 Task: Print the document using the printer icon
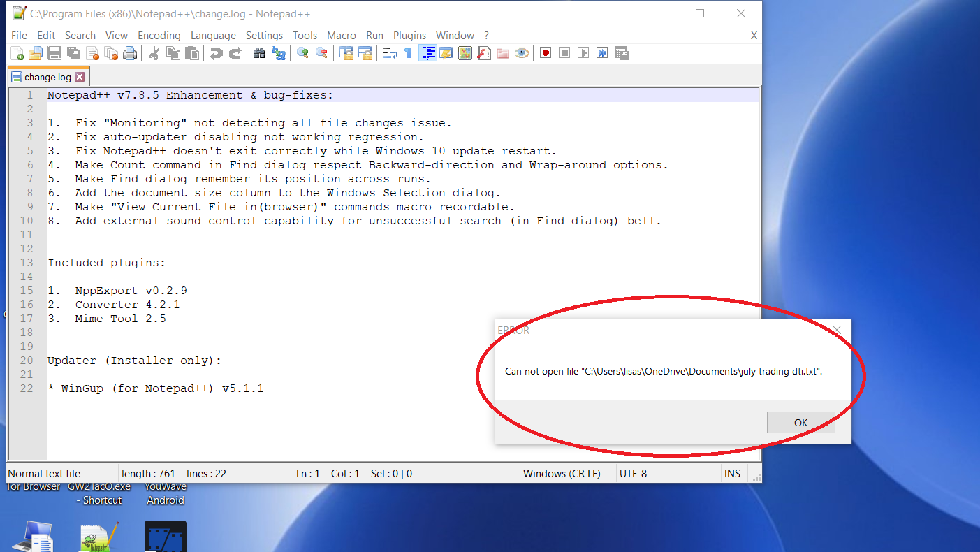coord(130,53)
